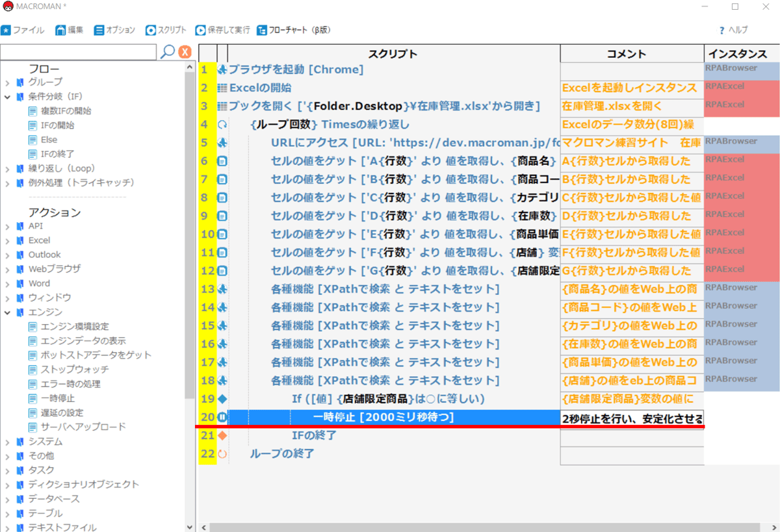Expand the 繰り返し（Loop） tree node

7,168
